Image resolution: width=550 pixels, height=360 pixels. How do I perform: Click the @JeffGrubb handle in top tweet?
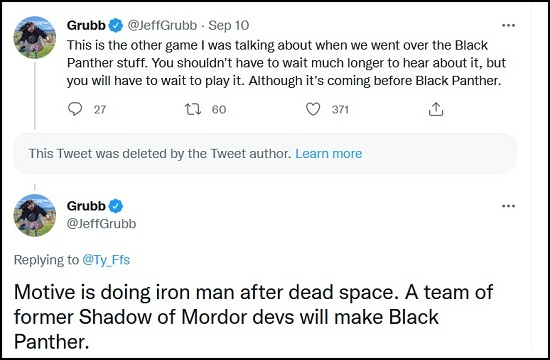(162, 25)
